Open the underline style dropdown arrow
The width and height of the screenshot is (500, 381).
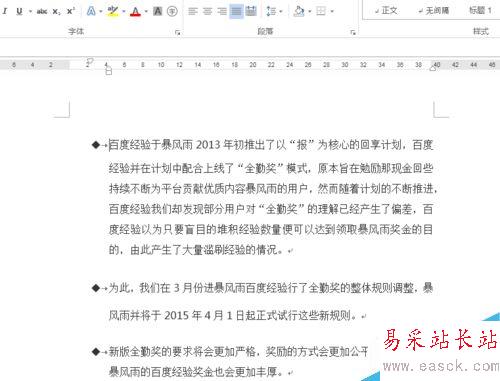tap(30, 12)
